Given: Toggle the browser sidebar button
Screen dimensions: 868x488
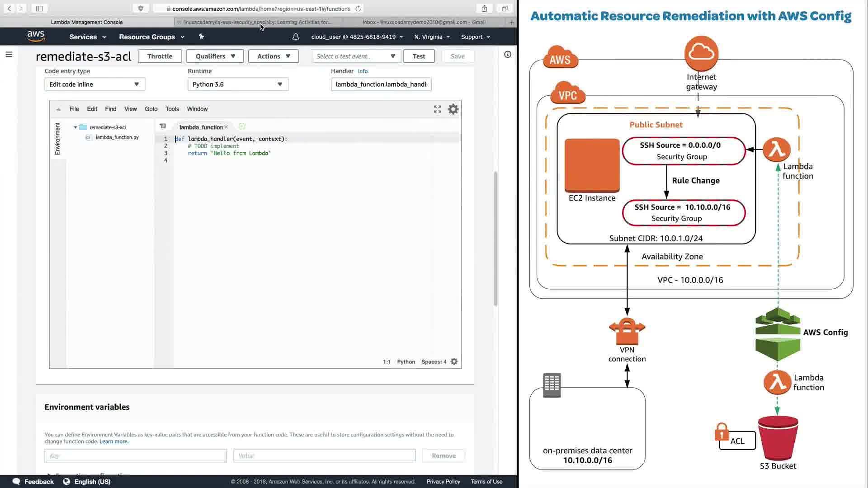Looking at the screenshot, I should pos(39,8).
